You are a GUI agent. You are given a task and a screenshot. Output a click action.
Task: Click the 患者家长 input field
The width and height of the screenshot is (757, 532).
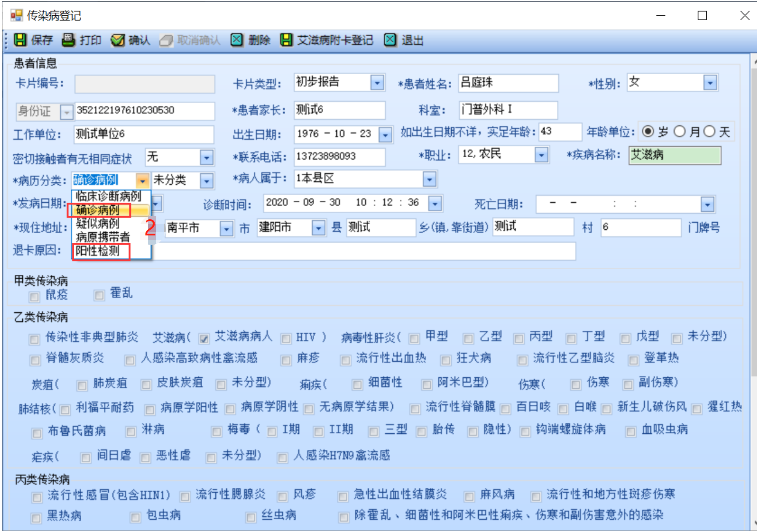tap(339, 110)
